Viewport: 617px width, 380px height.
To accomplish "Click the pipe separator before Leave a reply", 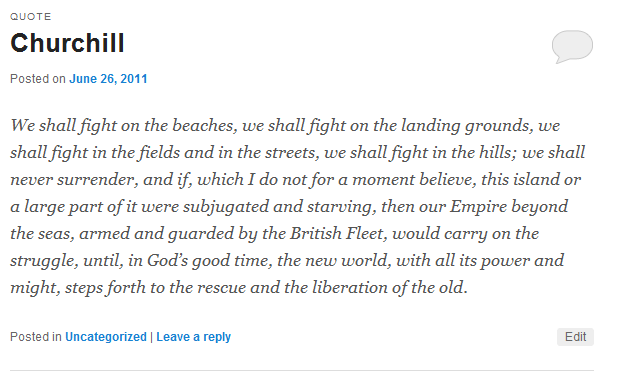I will (x=151, y=337).
